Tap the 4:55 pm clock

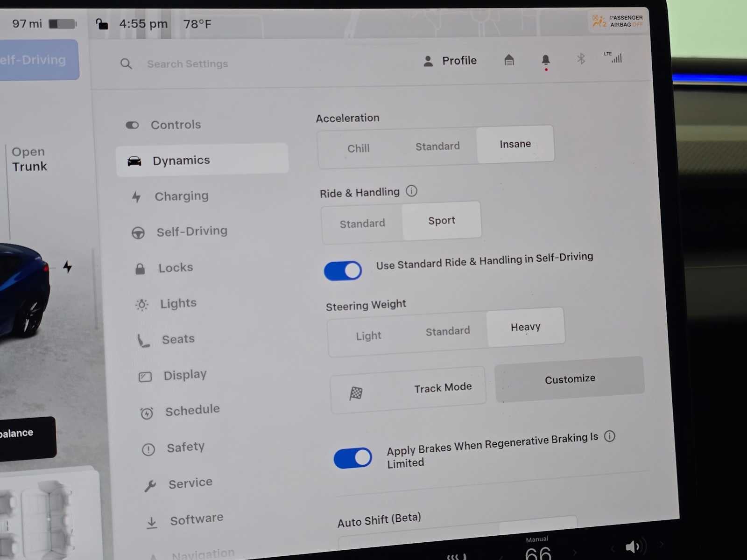[143, 23]
